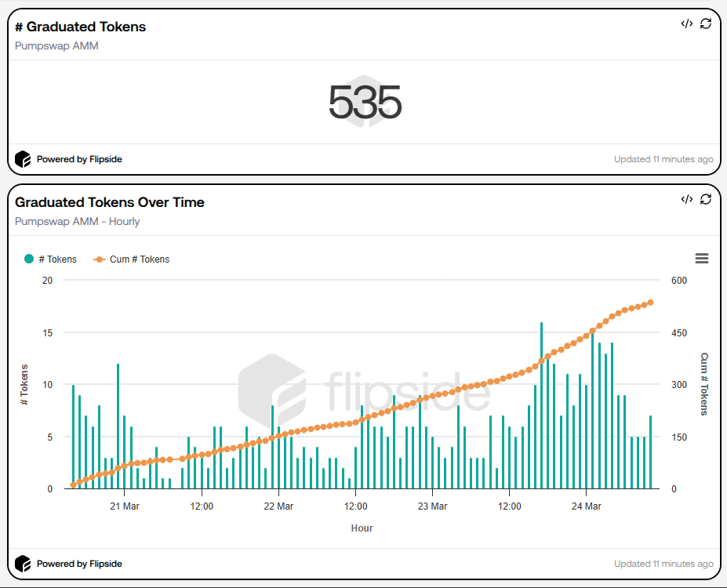The height and width of the screenshot is (588, 727).
Task: Refresh the Graduated Tokens Over Time chart
Action: [x=706, y=199]
